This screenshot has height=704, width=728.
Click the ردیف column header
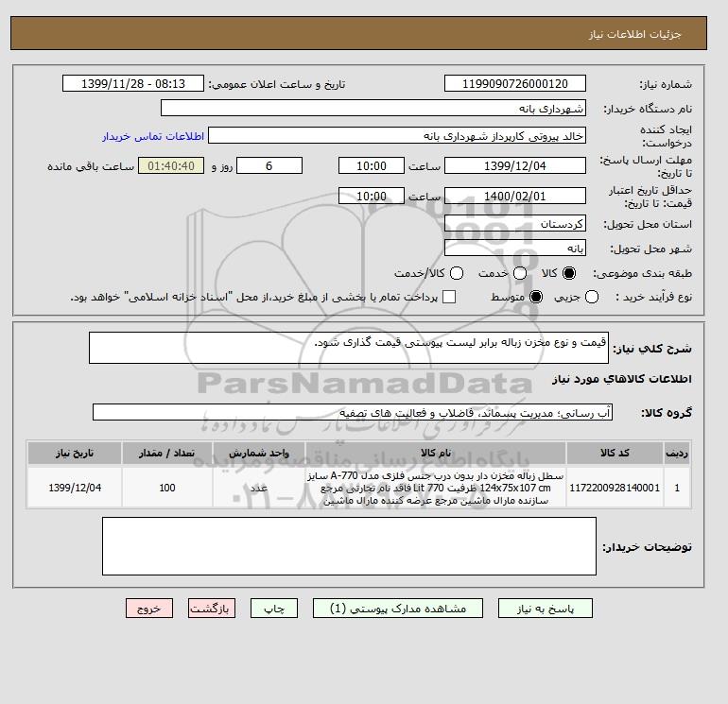(677, 453)
